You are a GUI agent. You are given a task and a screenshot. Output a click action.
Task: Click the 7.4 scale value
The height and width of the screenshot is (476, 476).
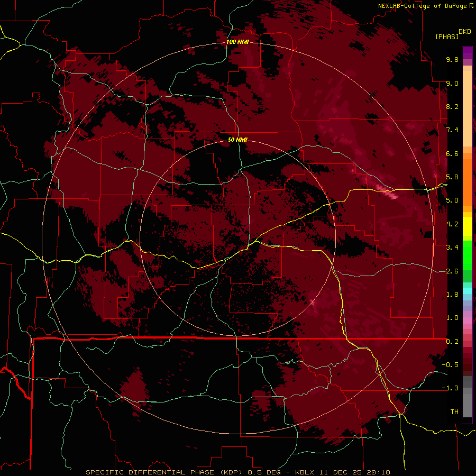point(452,130)
